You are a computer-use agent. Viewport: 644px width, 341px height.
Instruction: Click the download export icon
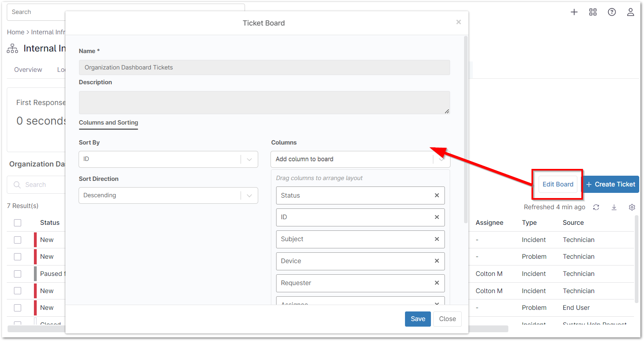(614, 207)
